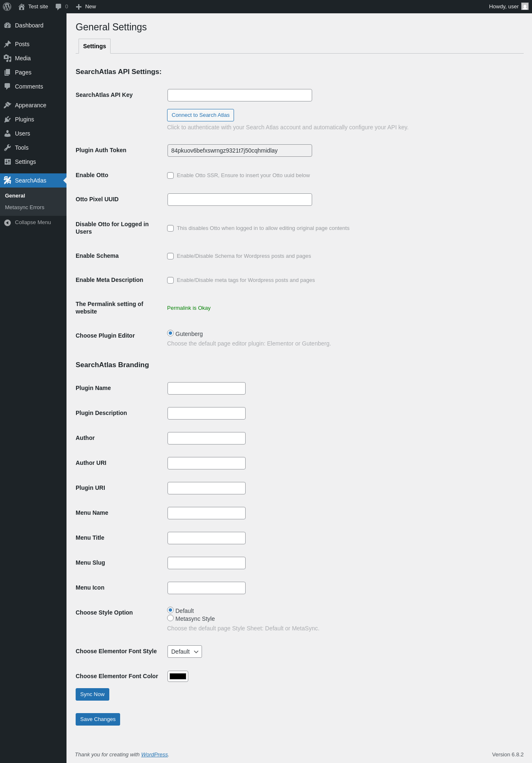Click the Posts pin icon
The width and height of the screenshot is (532, 763).
[x=7, y=44]
